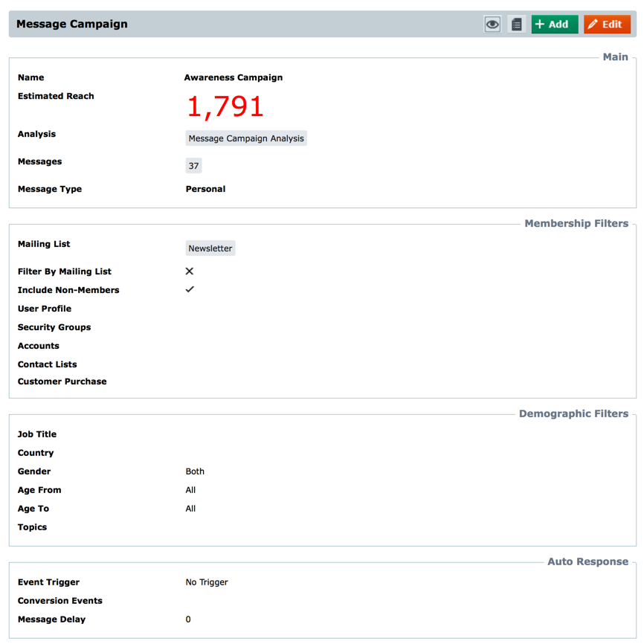Click the Job Title label

tap(37, 434)
